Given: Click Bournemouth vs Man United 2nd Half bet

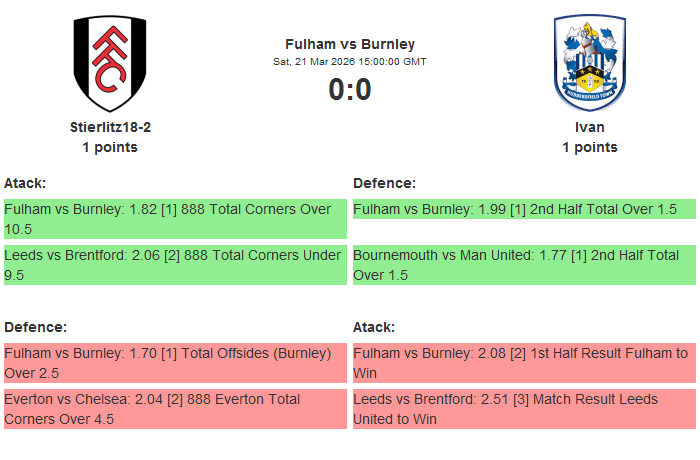Looking at the screenshot, I should tap(523, 265).
